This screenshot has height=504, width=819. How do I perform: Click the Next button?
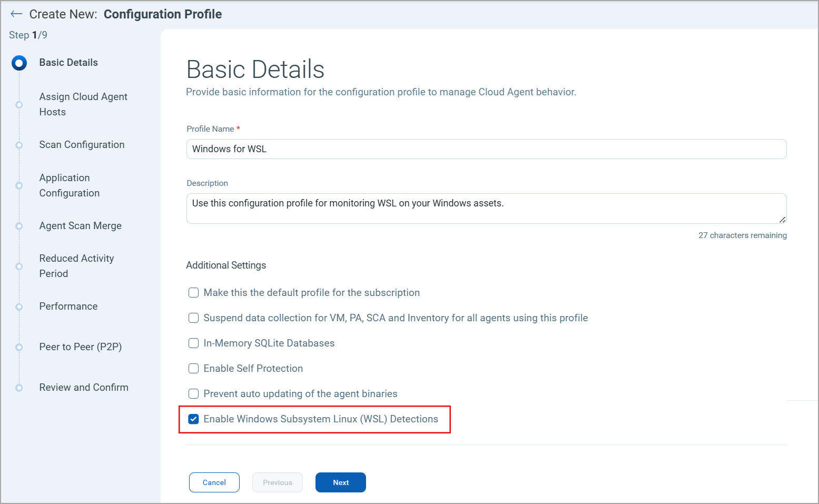click(340, 482)
